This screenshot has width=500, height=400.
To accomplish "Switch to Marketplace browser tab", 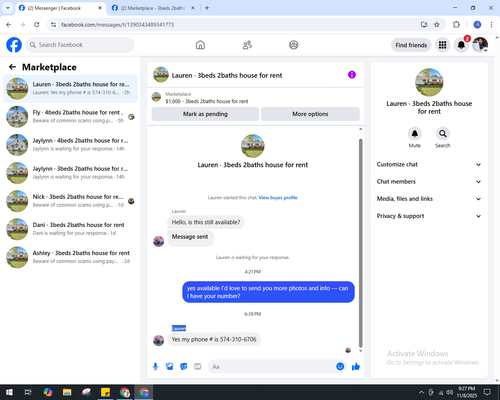I will point(153,8).
